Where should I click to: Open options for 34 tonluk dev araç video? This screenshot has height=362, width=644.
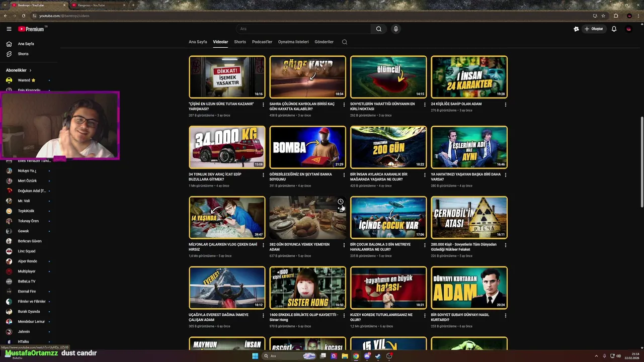coord(264,175)
